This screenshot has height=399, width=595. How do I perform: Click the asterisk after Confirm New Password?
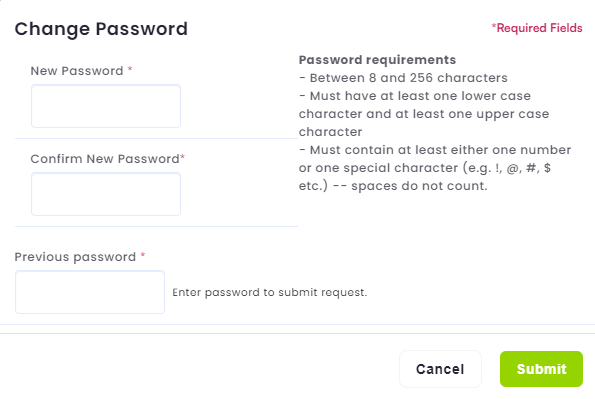(x=183, y=157)
